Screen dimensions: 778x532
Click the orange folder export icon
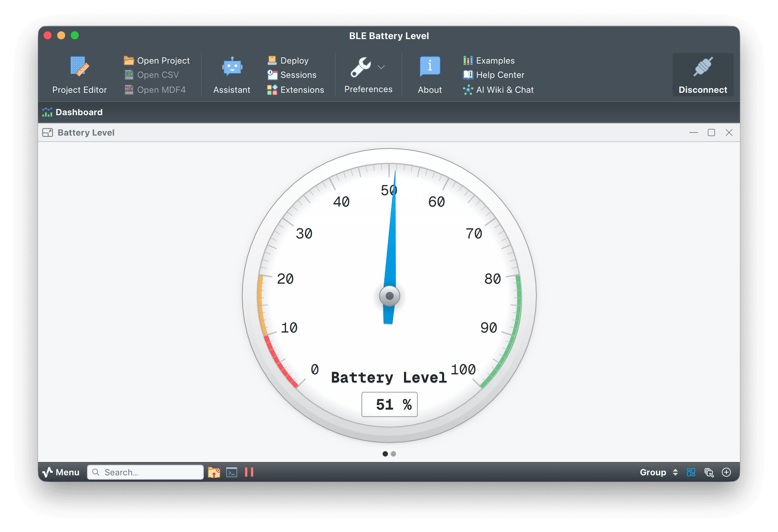point(214,472)
